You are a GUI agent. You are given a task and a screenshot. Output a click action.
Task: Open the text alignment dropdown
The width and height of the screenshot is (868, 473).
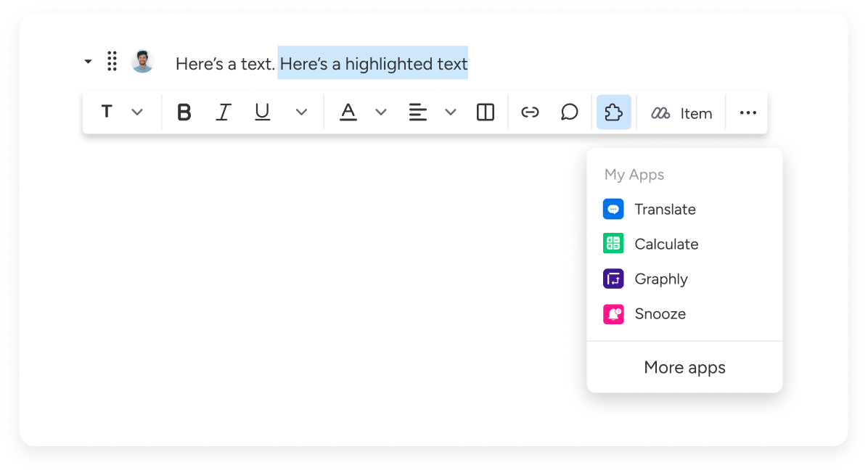click(451, 112)
